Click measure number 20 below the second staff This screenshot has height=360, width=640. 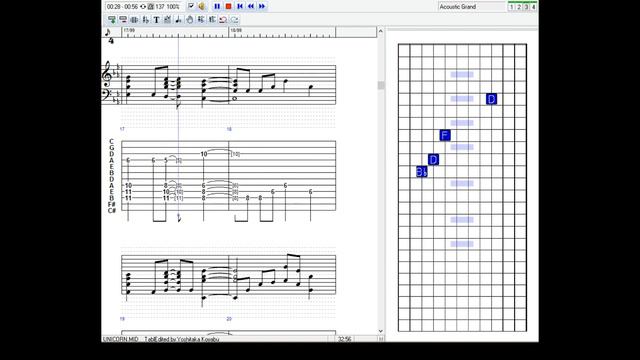pos(229,319)
